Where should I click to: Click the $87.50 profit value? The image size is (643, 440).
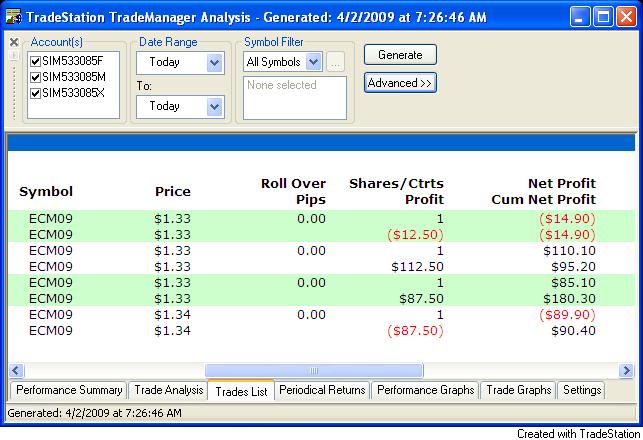(x=422, y=299)
